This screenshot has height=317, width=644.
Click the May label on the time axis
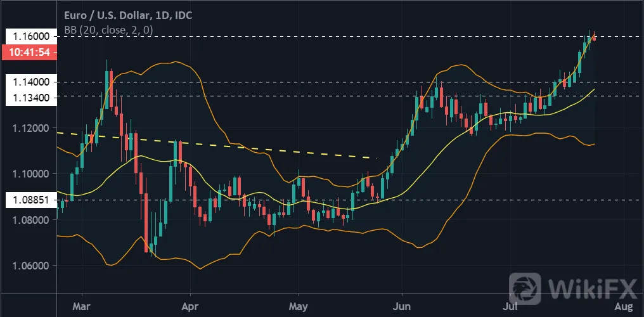[x=298, y=306]
